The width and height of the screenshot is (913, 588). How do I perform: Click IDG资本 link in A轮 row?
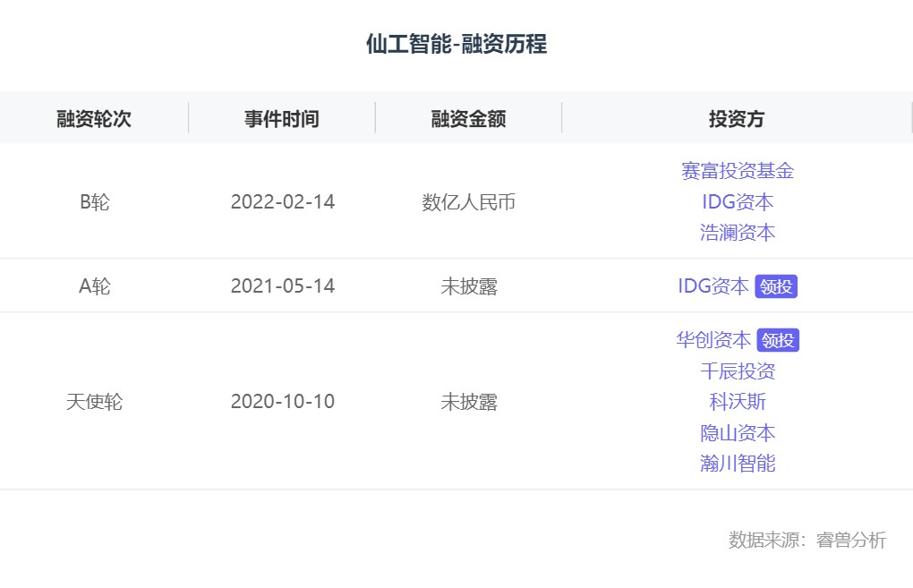[x=712, y=286]
